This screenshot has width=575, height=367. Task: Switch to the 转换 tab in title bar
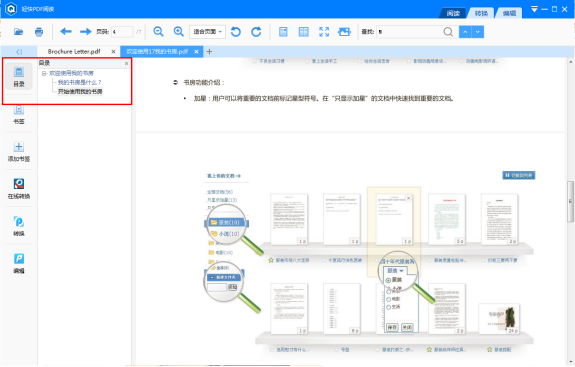coord(481,13)
